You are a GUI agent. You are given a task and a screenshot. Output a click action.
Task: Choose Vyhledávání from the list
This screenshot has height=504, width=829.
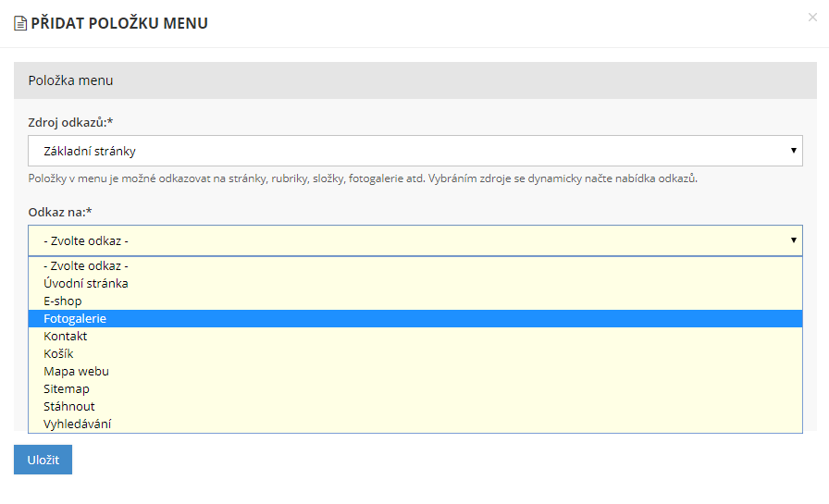78,424
